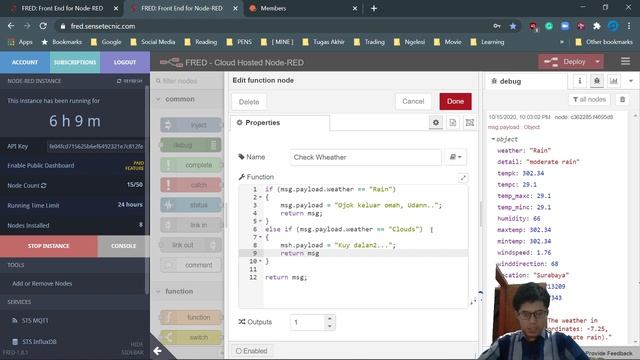Select the function node in palette
Image resolution: width=640 pixels, height=360 pixels.
point(191,317)
